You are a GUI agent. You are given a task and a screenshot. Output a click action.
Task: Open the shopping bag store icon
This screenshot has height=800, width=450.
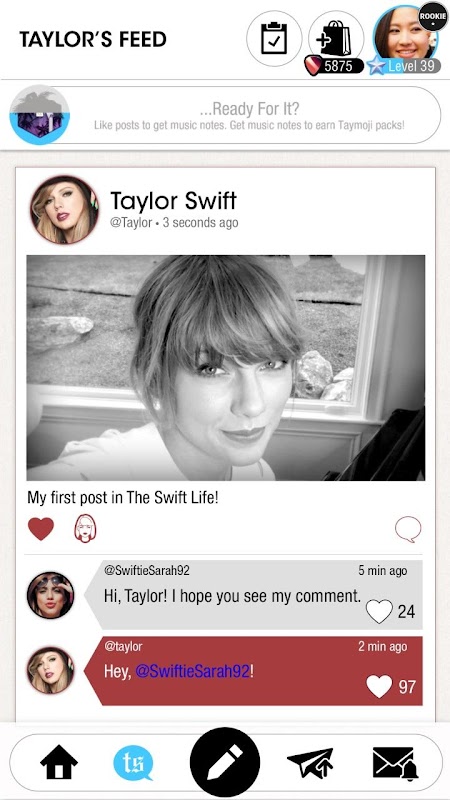336,38
